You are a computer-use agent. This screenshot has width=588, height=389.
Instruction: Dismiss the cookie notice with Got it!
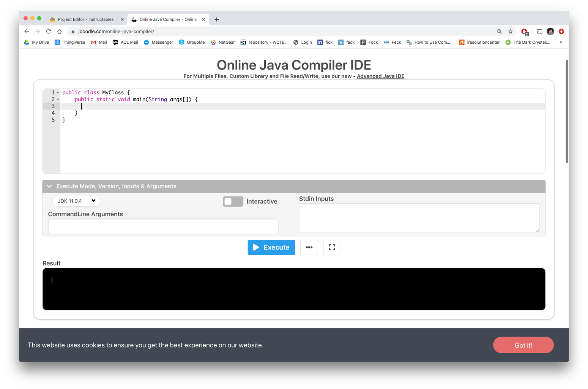click(x=523, y=345)
